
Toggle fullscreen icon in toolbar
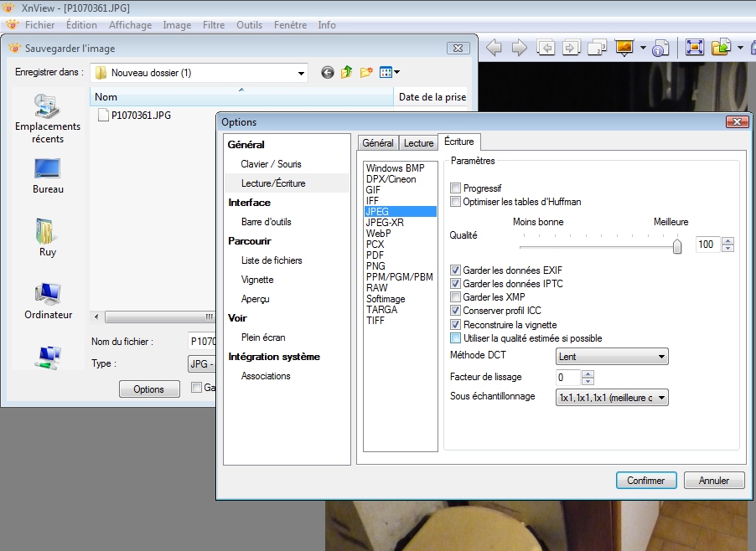(694, 48)
